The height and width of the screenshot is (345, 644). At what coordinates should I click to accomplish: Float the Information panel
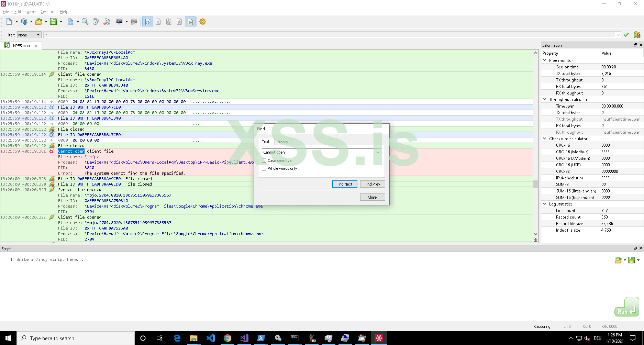coord(635,45)
